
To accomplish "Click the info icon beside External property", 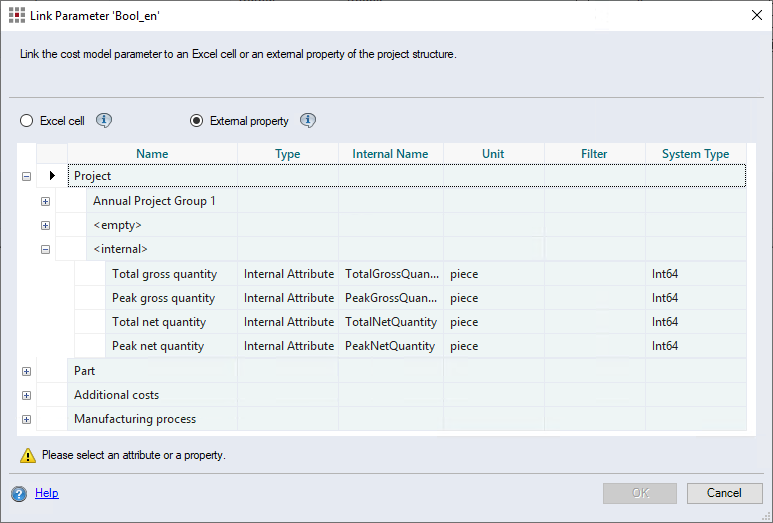I will pyautogui.click(x=308, y=120).
